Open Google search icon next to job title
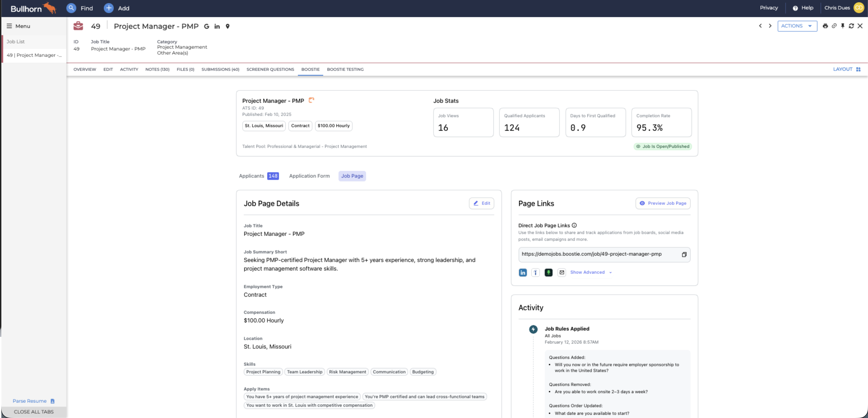Screen dimensions: 868x418 (x=207, y=26)
